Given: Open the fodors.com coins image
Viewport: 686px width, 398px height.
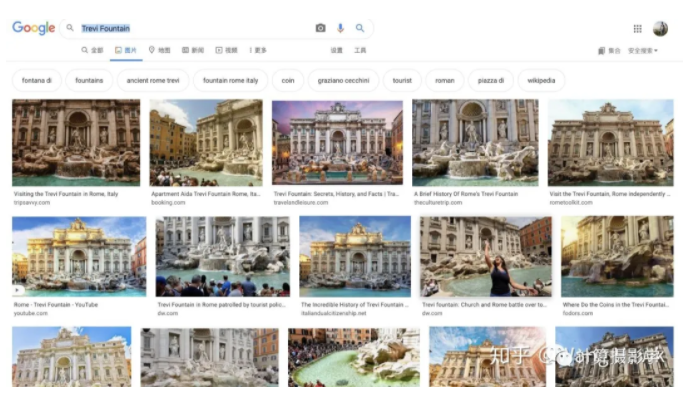Looking at the screenshot, I should coord(617,257).
